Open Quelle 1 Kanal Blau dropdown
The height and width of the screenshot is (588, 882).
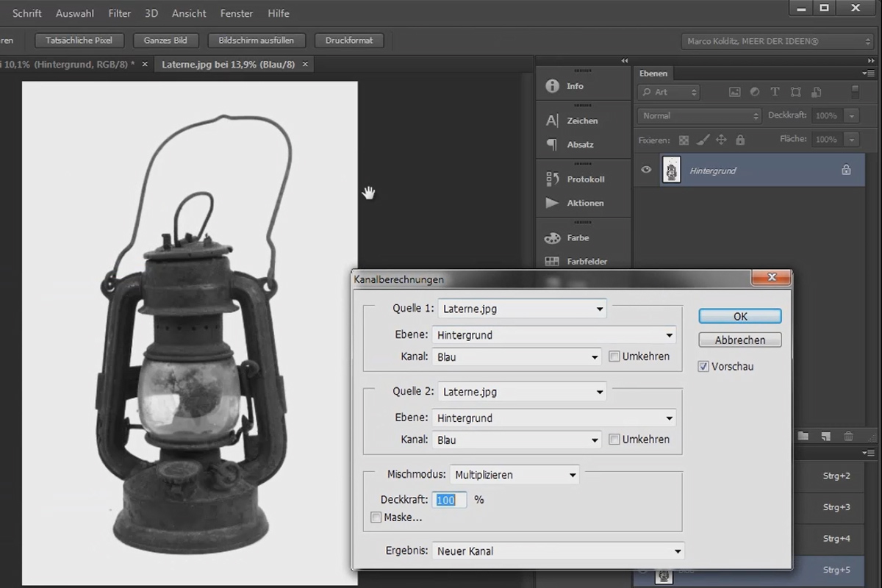(517, 357)
